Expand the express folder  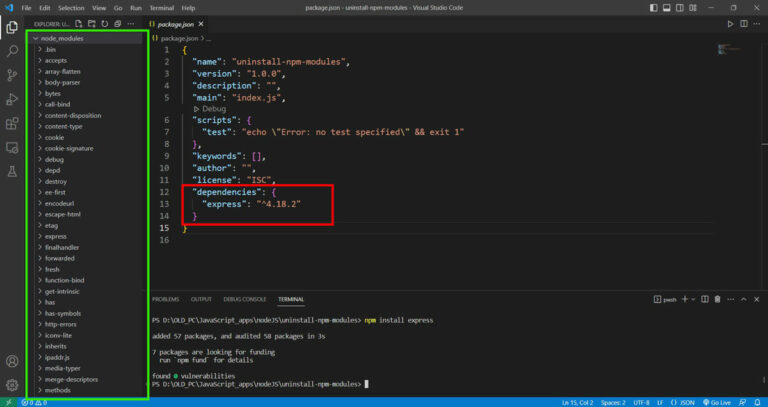click(x=56, y=236)
